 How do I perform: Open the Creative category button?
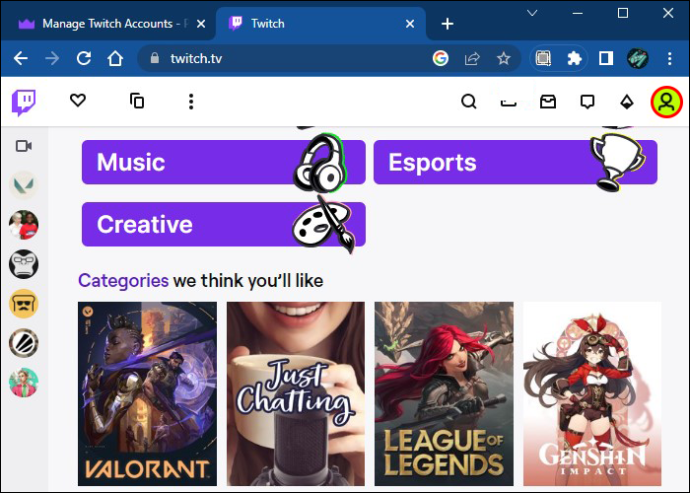point(224,224)
